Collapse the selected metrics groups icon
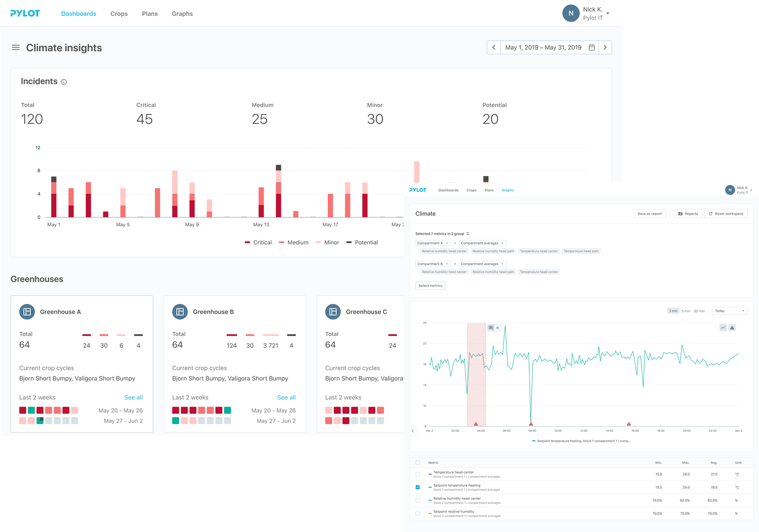759x532 pixels. coord(468,234)
